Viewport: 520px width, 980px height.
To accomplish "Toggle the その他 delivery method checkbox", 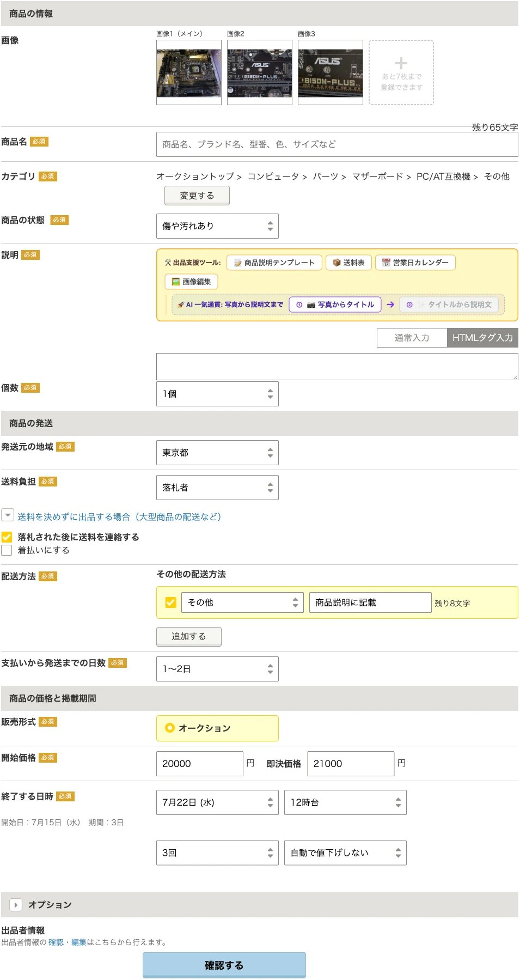I will (170, 602).
